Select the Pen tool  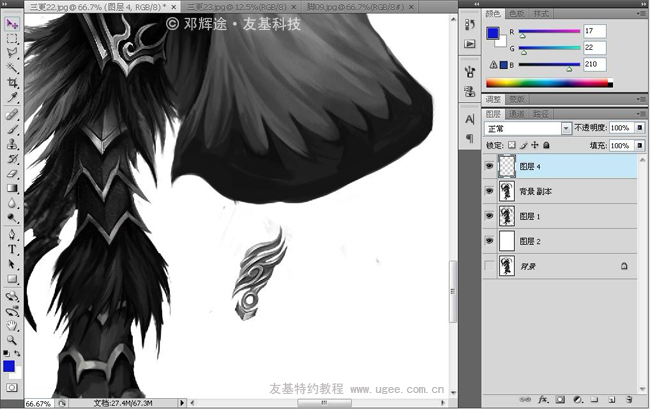pos(12,234)
